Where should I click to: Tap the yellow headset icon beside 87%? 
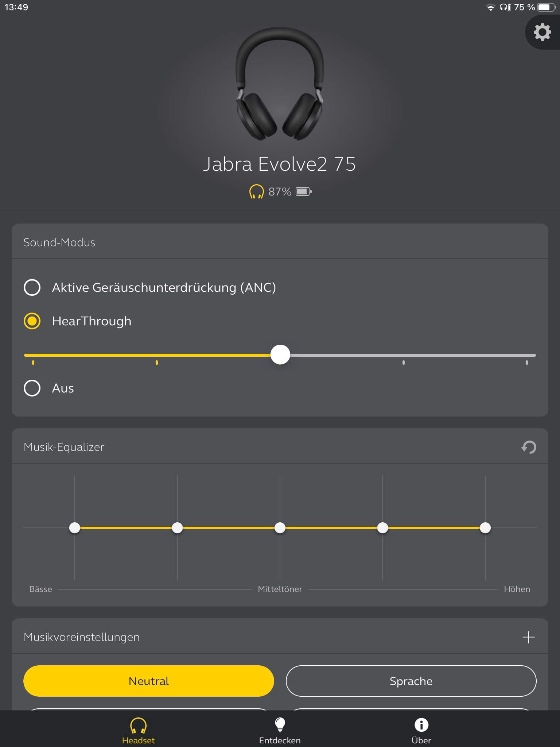256,191
